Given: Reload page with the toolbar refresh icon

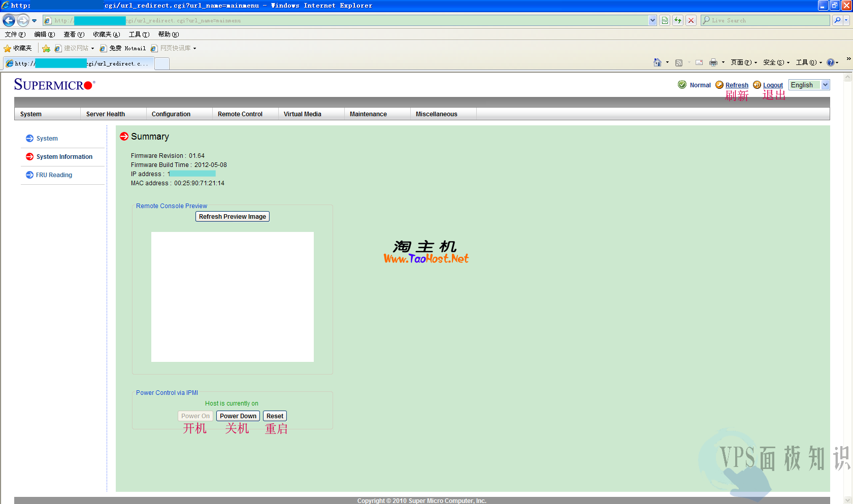Looking at the screenshot, I should (x=678, y=21).
